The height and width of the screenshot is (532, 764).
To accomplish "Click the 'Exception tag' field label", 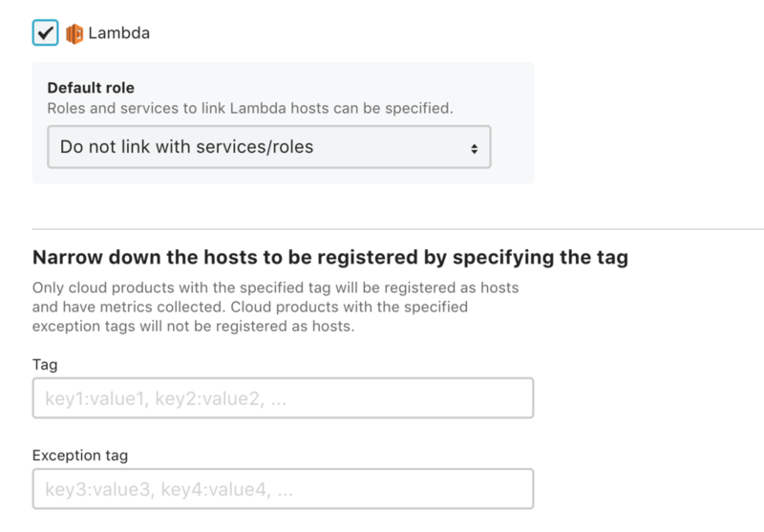I will point(80,455).
